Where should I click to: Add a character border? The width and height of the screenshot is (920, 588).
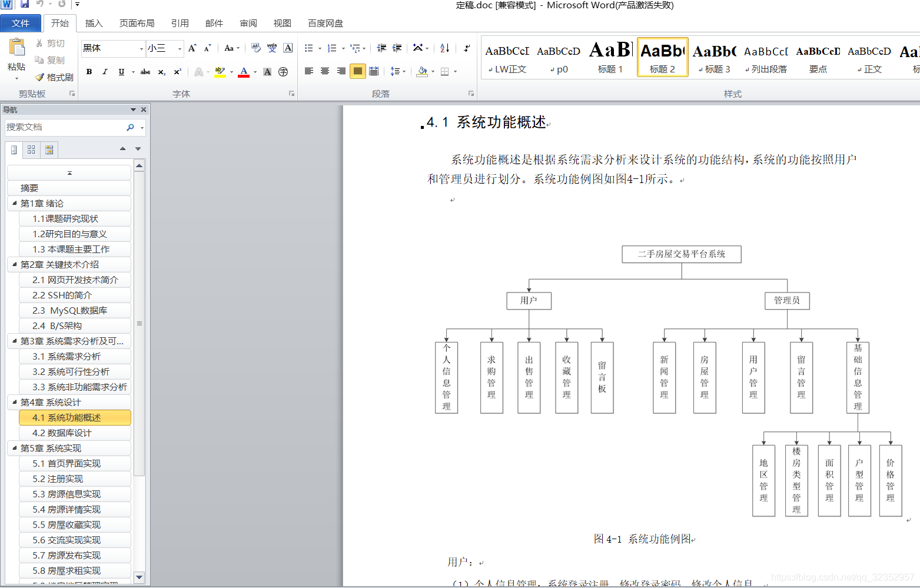tap(288, 48)
